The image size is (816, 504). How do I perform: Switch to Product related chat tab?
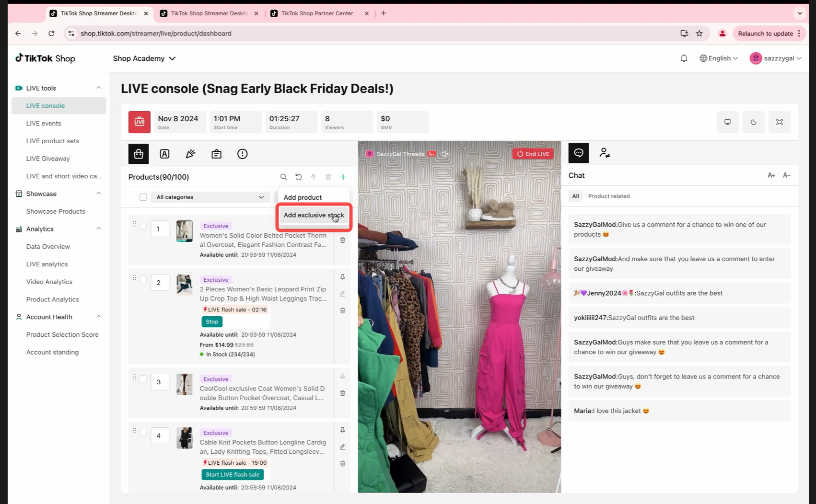coord(608,196)
